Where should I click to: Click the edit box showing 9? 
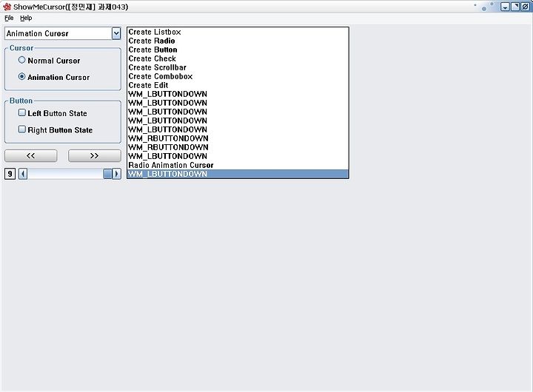coord(10,174)
